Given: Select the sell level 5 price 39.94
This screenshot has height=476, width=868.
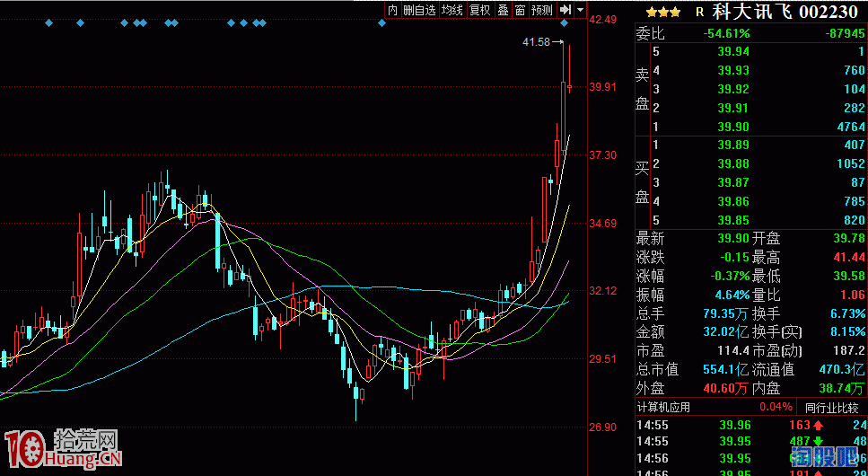Looking at the screenshot, I should [733, 51].
